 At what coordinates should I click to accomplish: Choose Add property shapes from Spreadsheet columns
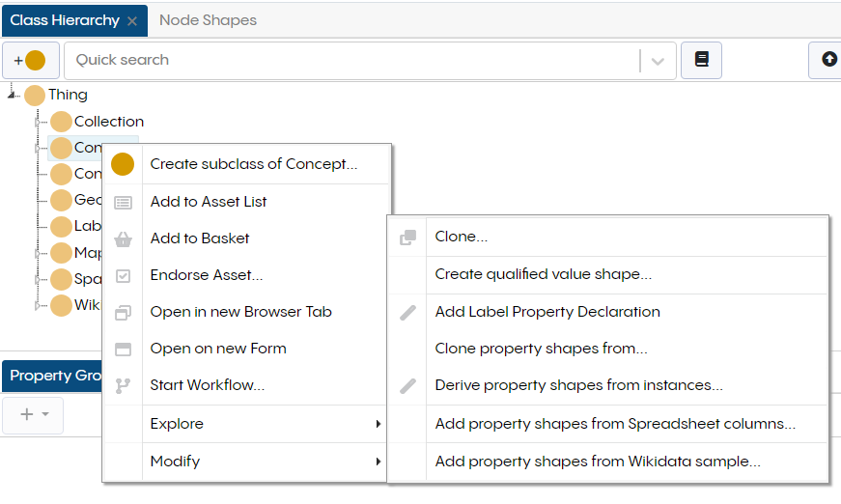(608, 424)
